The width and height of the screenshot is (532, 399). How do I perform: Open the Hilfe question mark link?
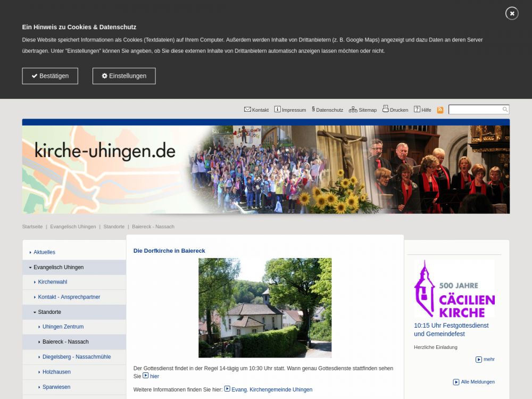(x=422, y=110)
